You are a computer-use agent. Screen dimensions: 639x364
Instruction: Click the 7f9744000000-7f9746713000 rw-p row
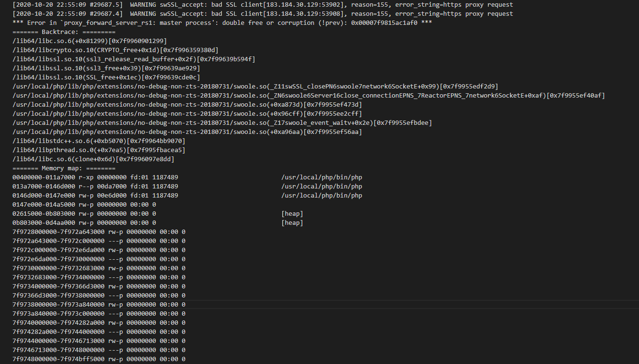coord(99,341)
